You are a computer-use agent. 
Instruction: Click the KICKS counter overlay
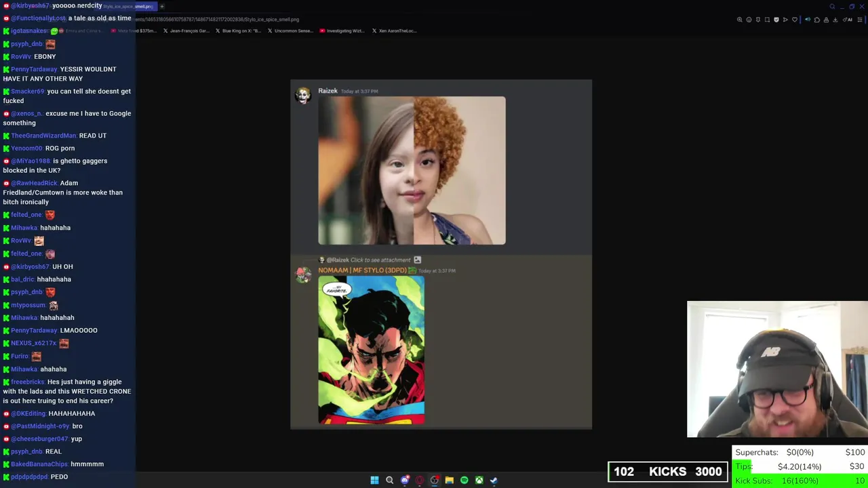click(668, 472)
